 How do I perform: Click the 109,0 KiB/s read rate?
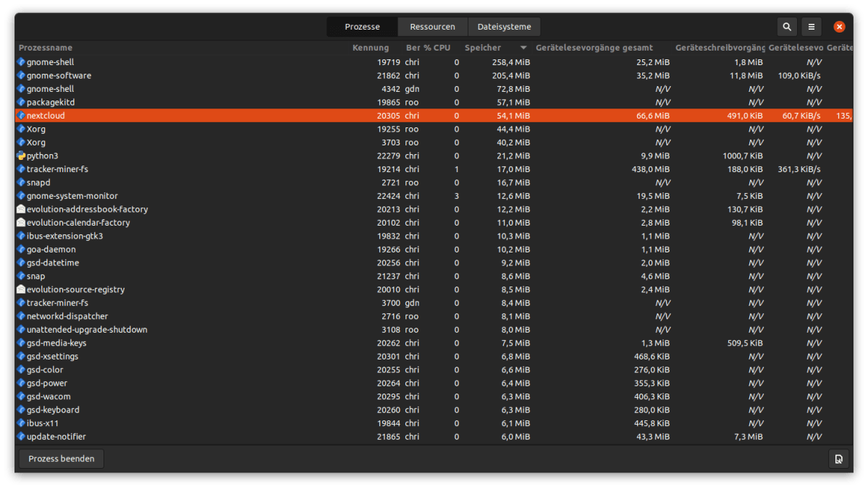click(x=799, y=76)
